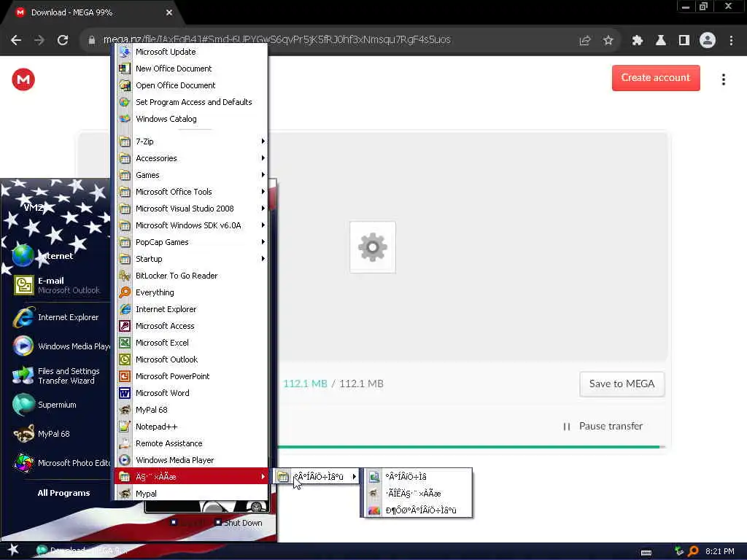Click the flask labs icon in toolbar

[x=661, y=41]
